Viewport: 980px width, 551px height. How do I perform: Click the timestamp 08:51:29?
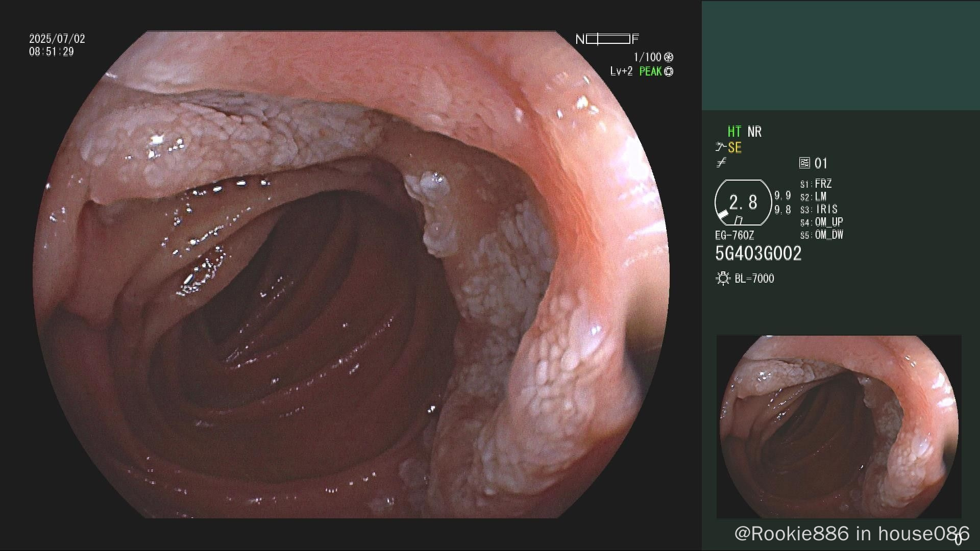tap(52, 52)
